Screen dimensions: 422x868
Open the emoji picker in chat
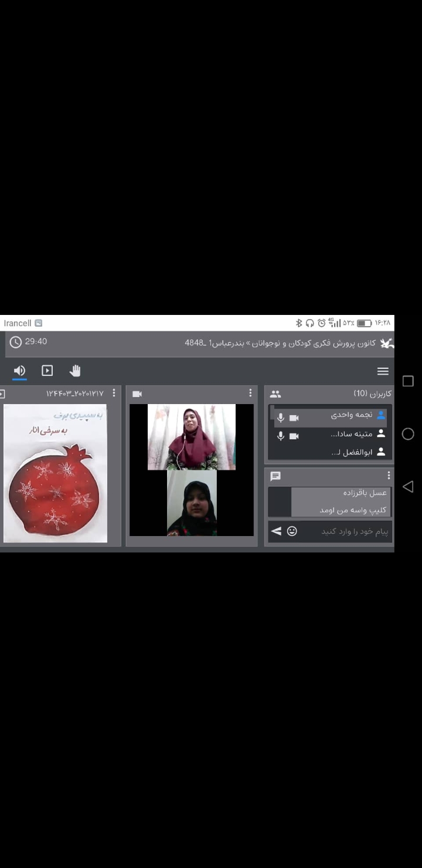[x=292, y=531]
